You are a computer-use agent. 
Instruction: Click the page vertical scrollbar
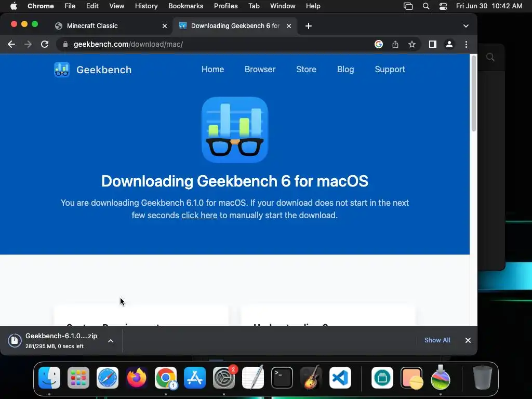[x=474, y=94]
